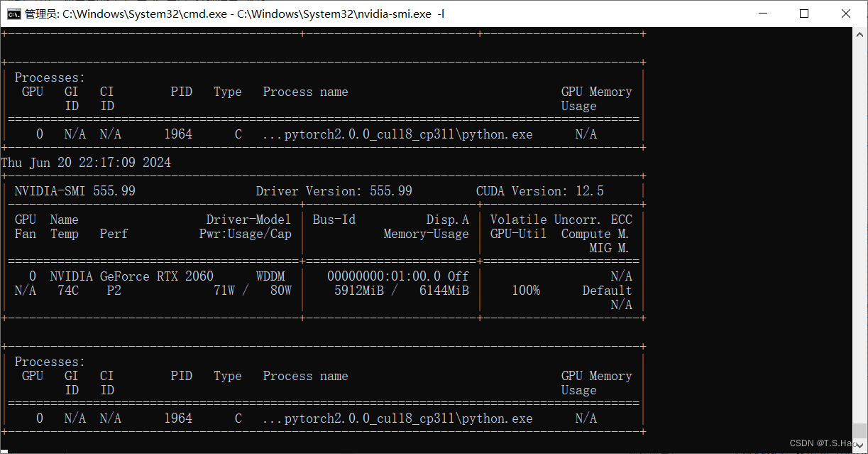868x454 pixels.
Task: Click the Volatile Uncorr. ECC header
Action: tap(561, 220)
